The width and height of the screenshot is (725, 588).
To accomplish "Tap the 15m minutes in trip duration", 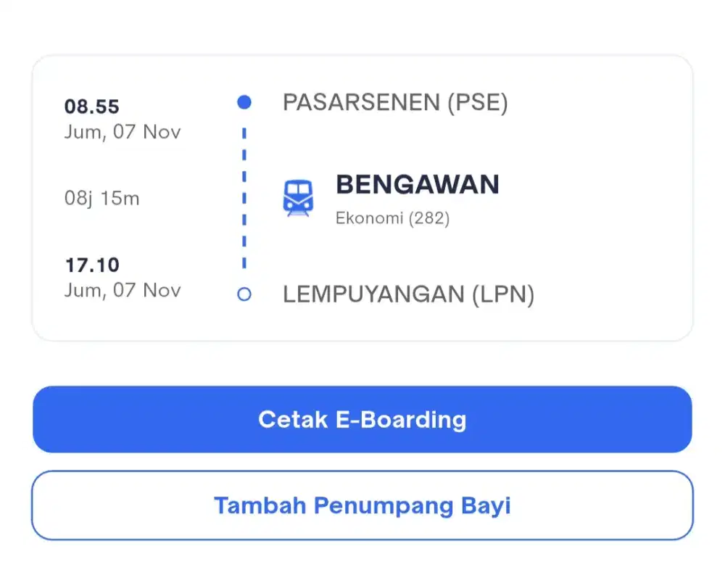I will pos(120,198).
